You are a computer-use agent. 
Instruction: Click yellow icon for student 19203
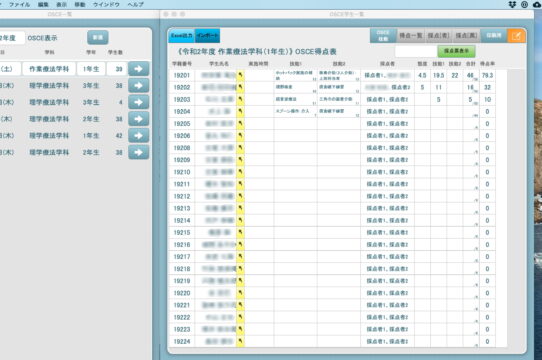pos(240,99)
